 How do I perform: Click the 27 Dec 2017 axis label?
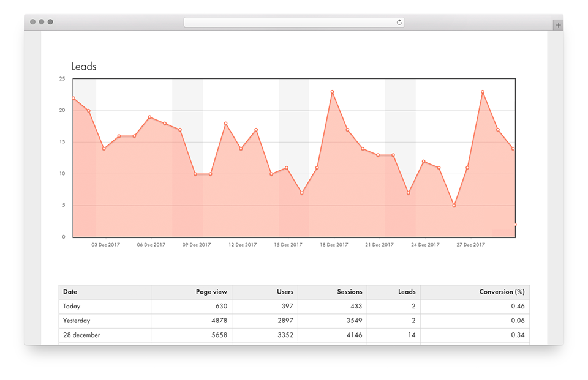tap(470, 245)
